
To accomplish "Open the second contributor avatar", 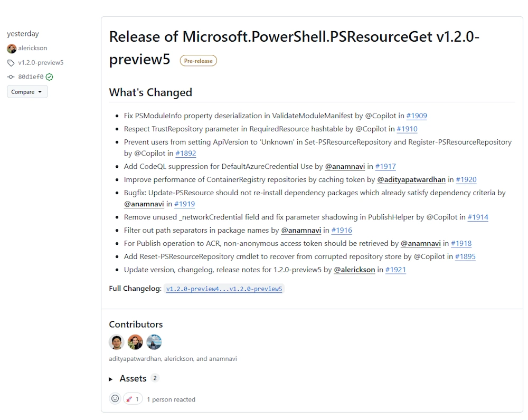I will point(135,342).
